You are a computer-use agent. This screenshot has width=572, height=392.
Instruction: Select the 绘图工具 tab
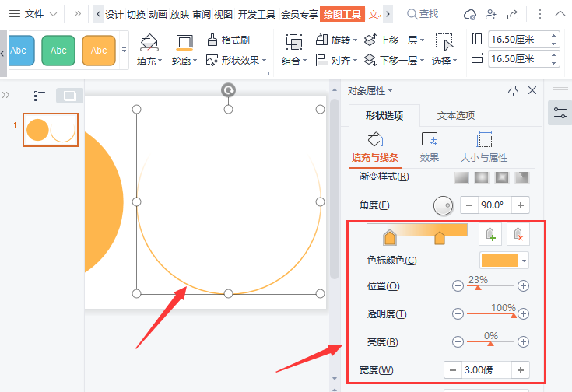tap(342, 14)
